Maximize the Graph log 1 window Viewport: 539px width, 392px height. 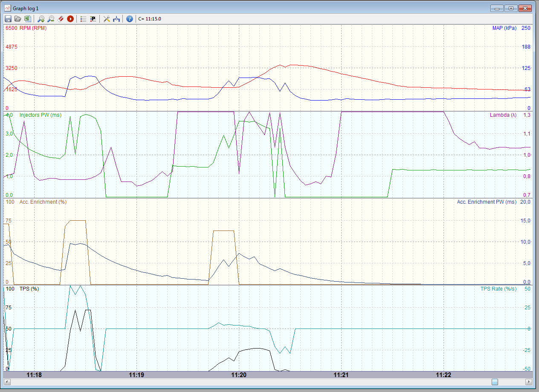[510, 8]
